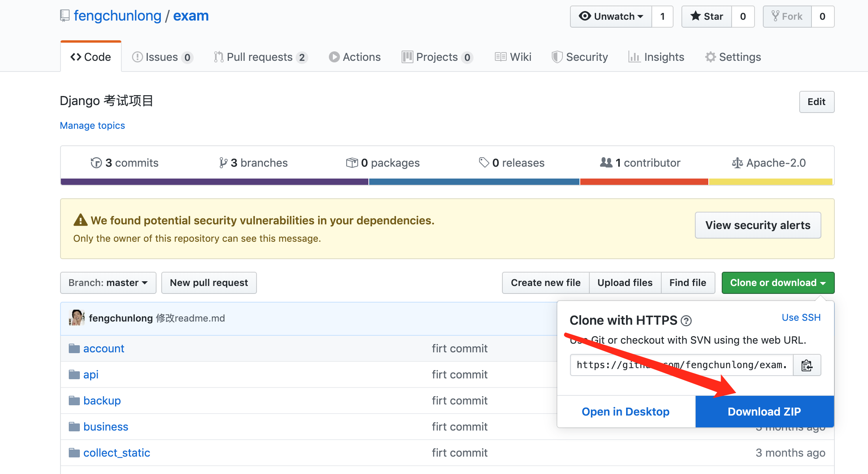
Task: Click the Security shield icon
Action: pos(557,57)
